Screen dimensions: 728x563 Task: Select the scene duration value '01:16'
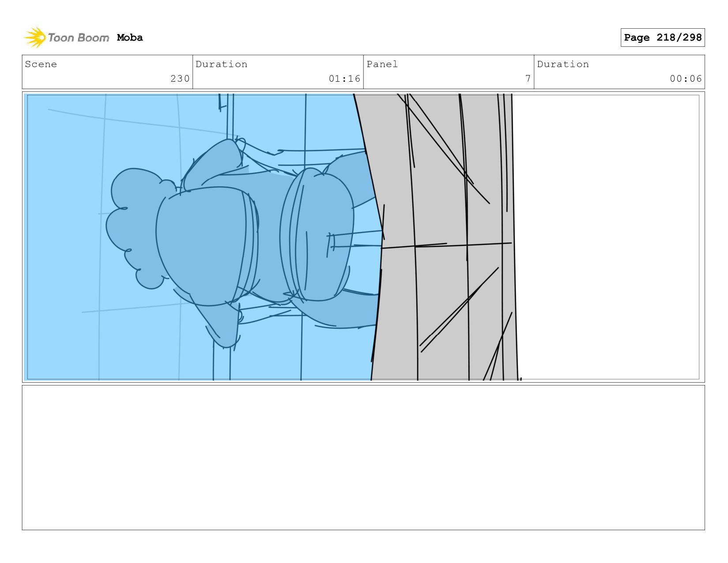345,79
